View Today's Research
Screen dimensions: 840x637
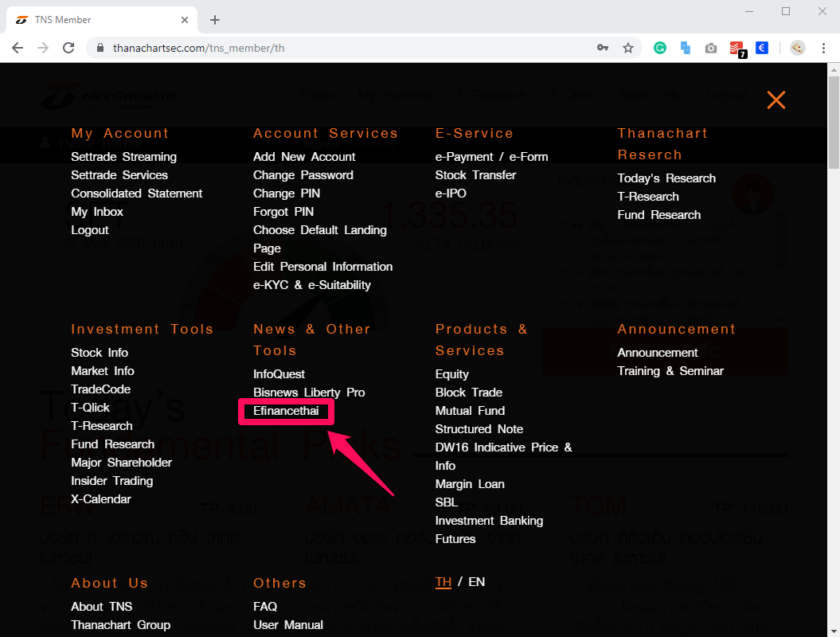pos(666,178)
